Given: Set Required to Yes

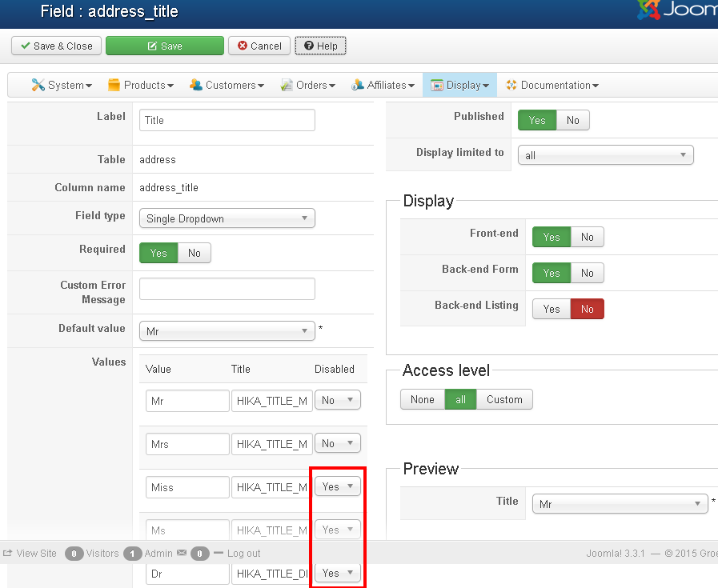Looking at the screenshot, I should tap(158, 253).
